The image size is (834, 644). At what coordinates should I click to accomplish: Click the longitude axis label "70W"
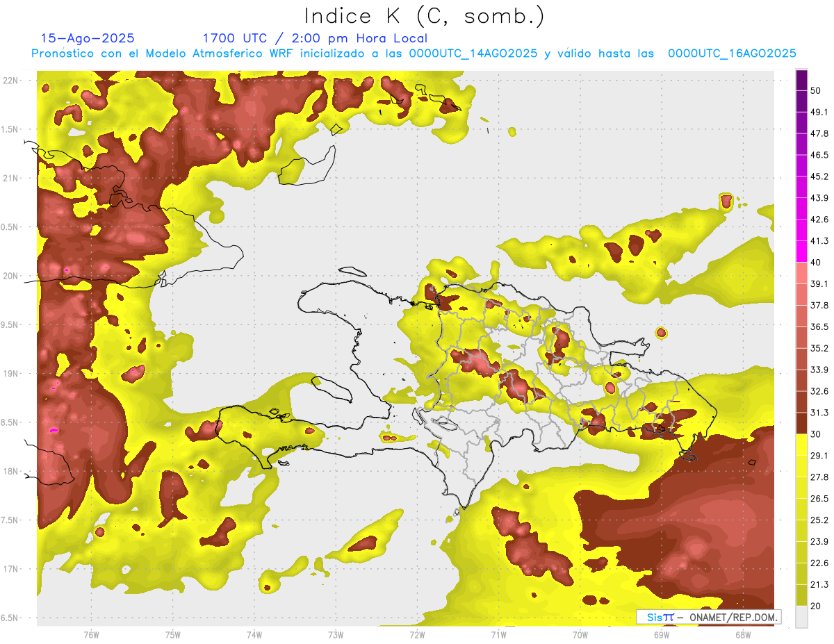(x=580, y=635)
